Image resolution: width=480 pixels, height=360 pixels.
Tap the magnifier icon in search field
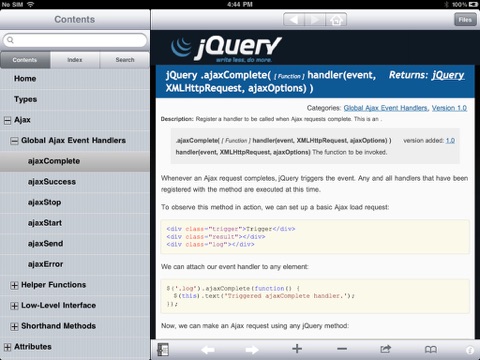(10, 40)
